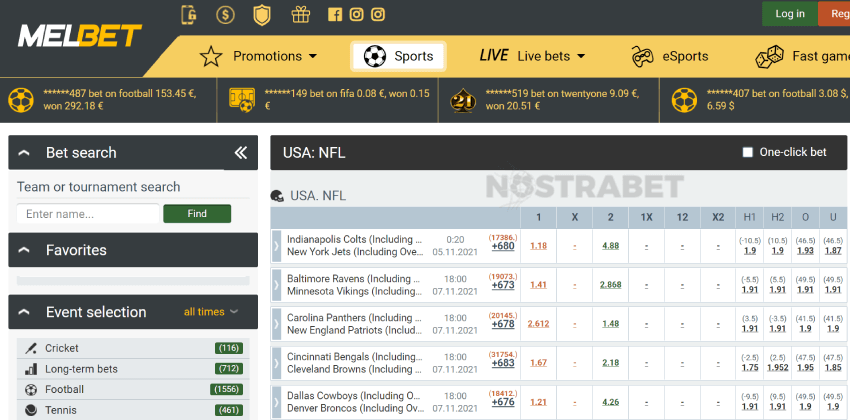Viewport: 850px width, 420px height.
Task: Collapse sidebar with double-arrow icon
Action: coord(241,153)
